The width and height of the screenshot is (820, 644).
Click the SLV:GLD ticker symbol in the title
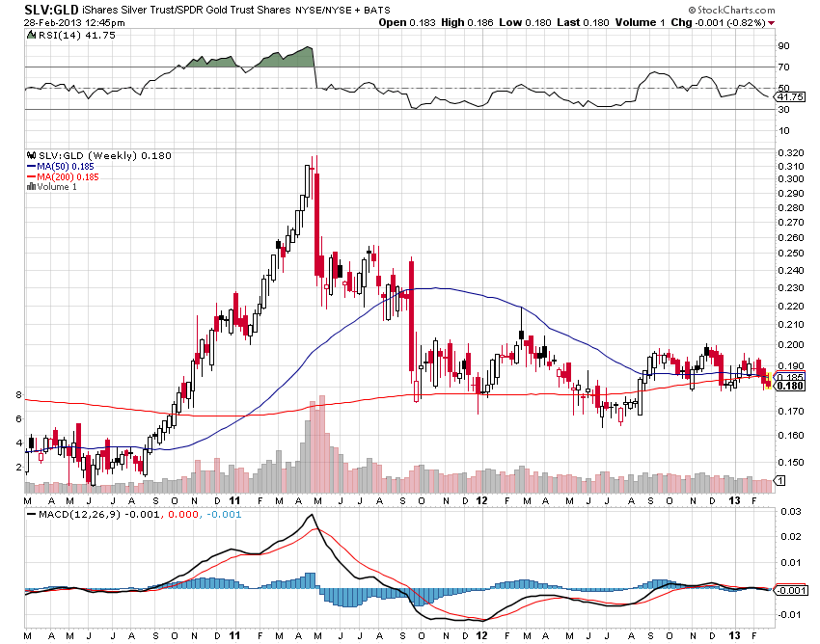tap(51, 10)
